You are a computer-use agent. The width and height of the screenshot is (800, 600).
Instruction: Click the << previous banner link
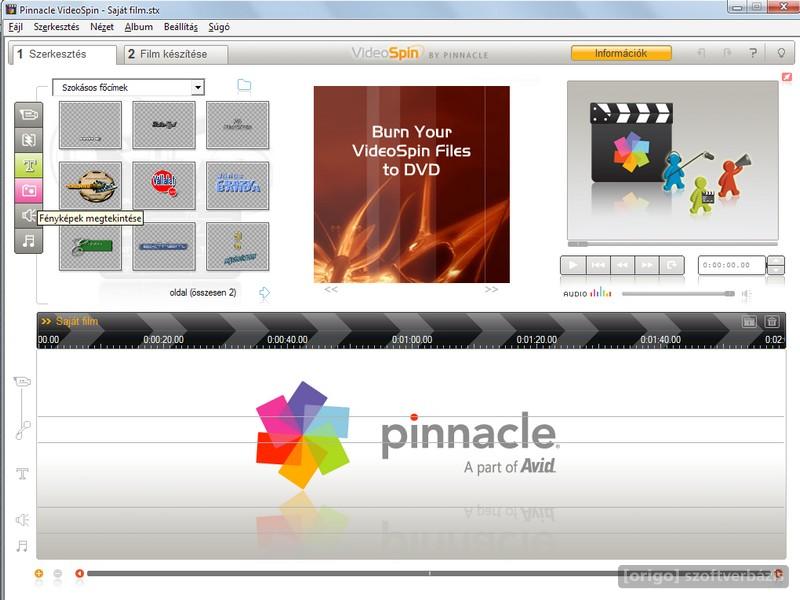pos(331,289)
